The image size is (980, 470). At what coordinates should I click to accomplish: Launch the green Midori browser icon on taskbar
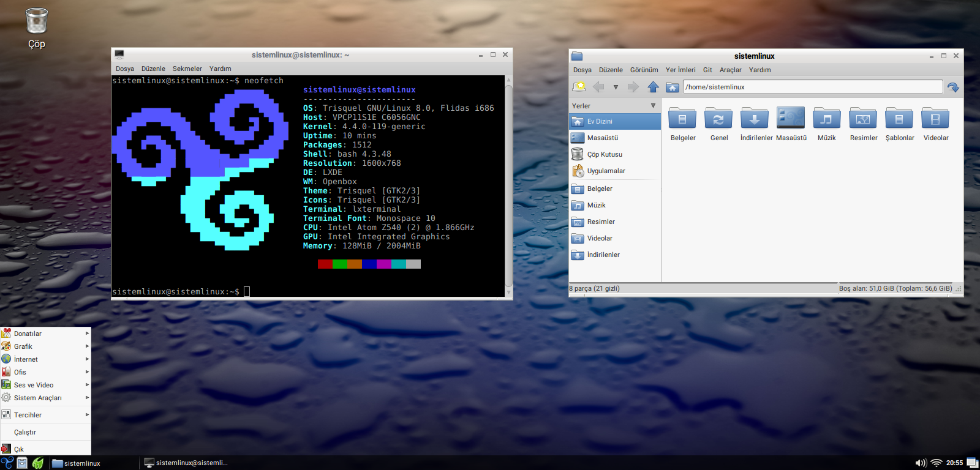click(38, 463)
